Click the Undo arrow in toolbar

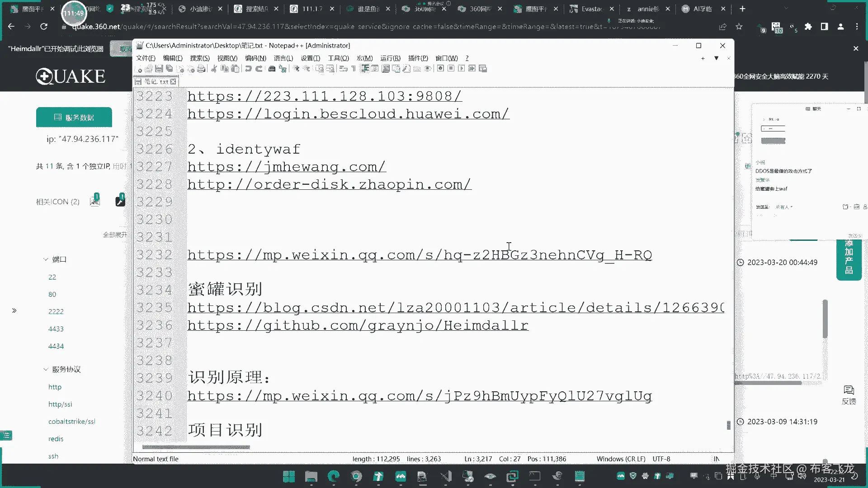pos(248,69)
